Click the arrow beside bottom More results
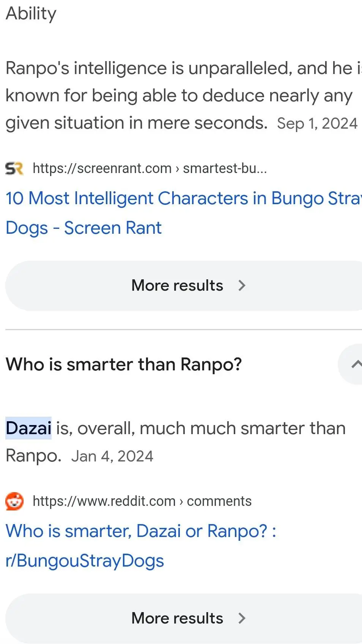 (242, 618)
